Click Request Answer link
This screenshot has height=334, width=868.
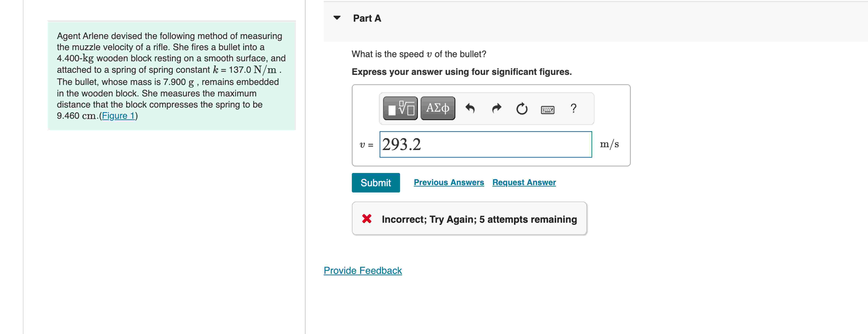524,182
